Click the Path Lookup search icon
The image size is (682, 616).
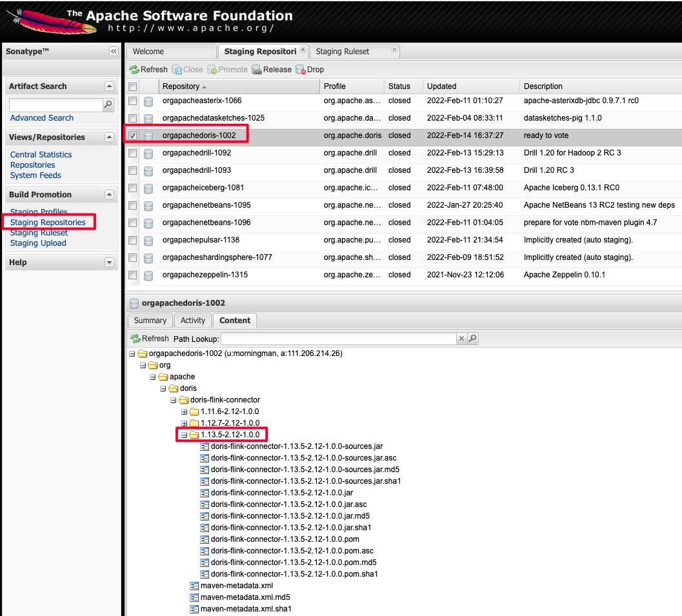coord(472,339)
